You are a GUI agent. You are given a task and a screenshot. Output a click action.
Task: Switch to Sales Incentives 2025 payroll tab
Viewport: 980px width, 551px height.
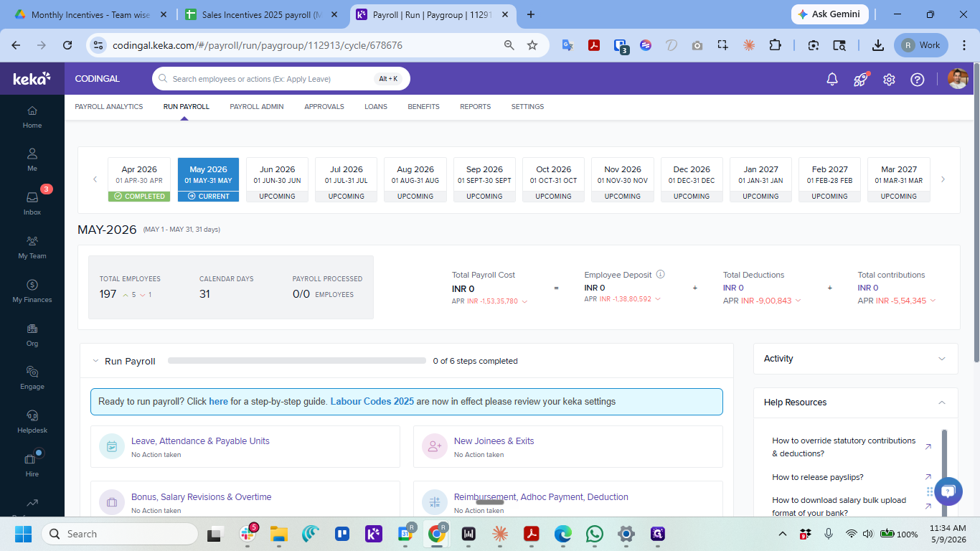point(262,14)
